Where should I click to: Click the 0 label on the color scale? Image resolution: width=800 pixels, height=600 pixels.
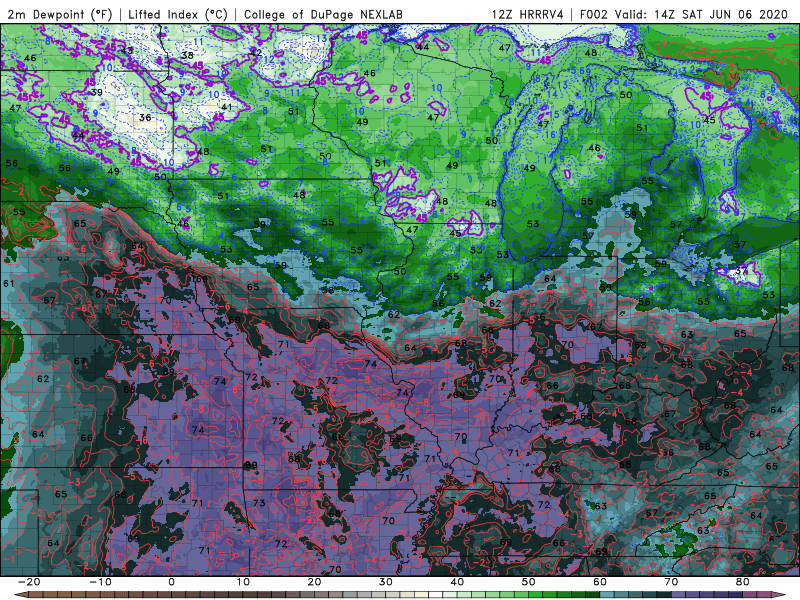[171, 582]
